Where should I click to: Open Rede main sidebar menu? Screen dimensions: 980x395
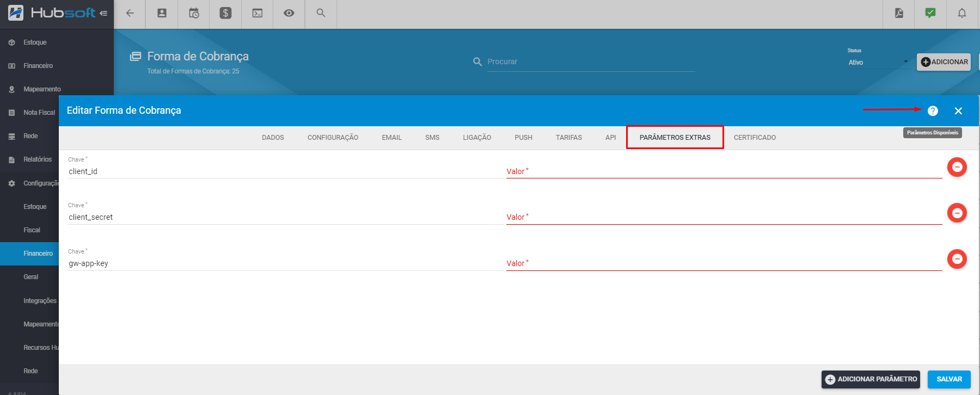point(30,136)
